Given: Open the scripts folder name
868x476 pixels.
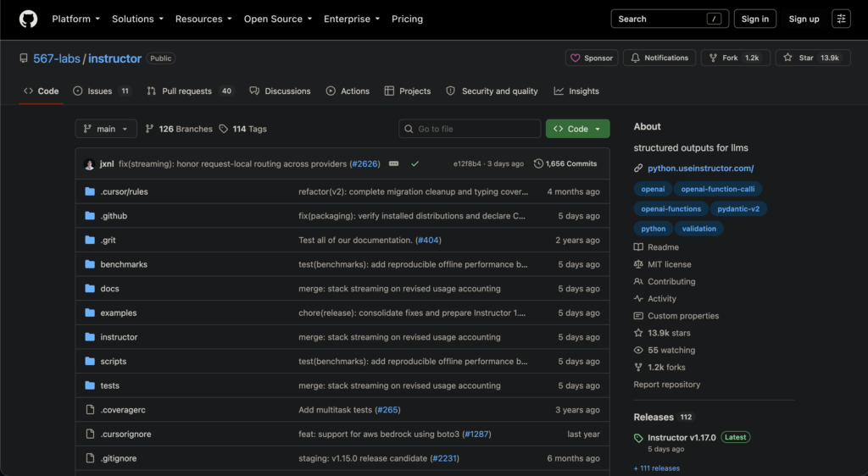Looking at the screenshot, I should (114, 362).
